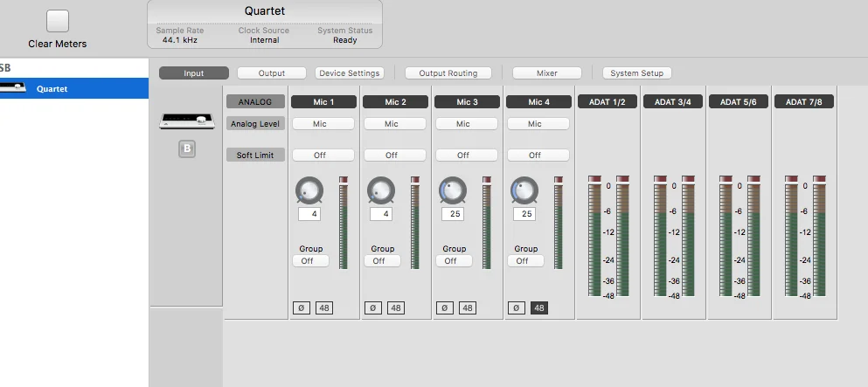The width and height of the screenshot is (868, 387).
Task: Toggle Mic 3 phase invert button
Action: pyautogui.click(x=445, y=308)
